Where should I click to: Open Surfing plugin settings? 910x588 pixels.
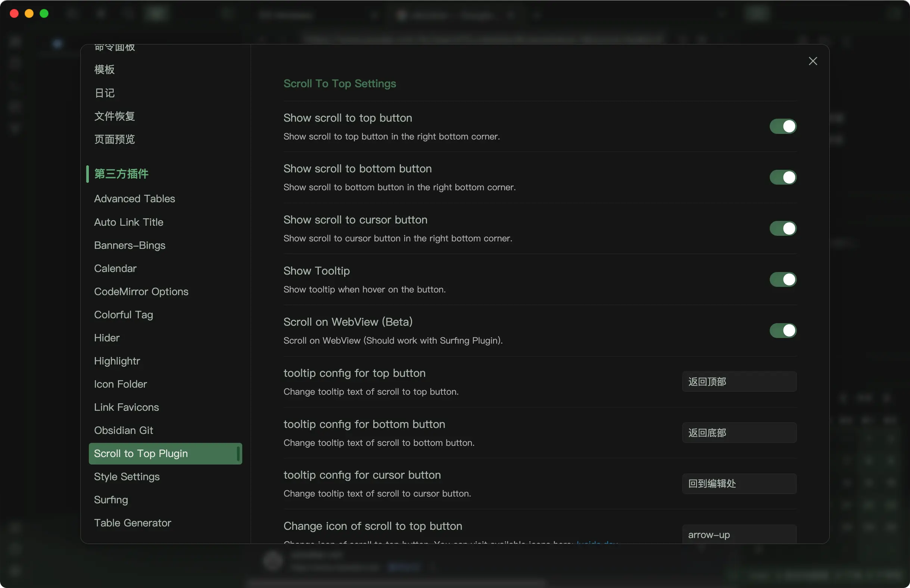click(x=111, y=500)
